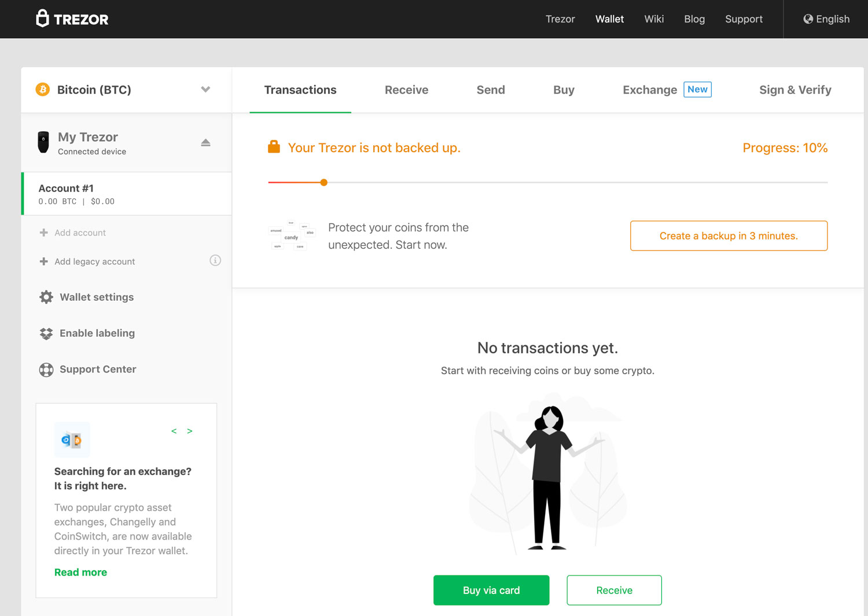Screen dimensions: 868x616
Task: Open Wallet settings
Action: pos(97,297)
